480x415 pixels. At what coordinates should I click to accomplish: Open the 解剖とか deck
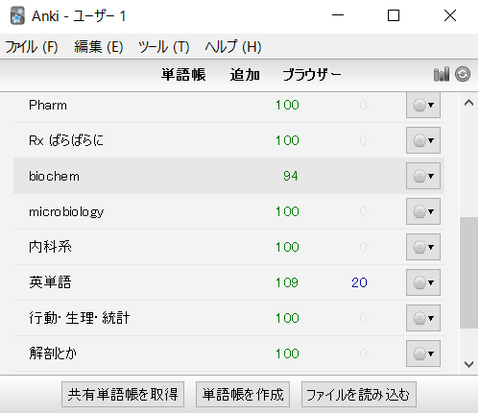pos(53,354)
